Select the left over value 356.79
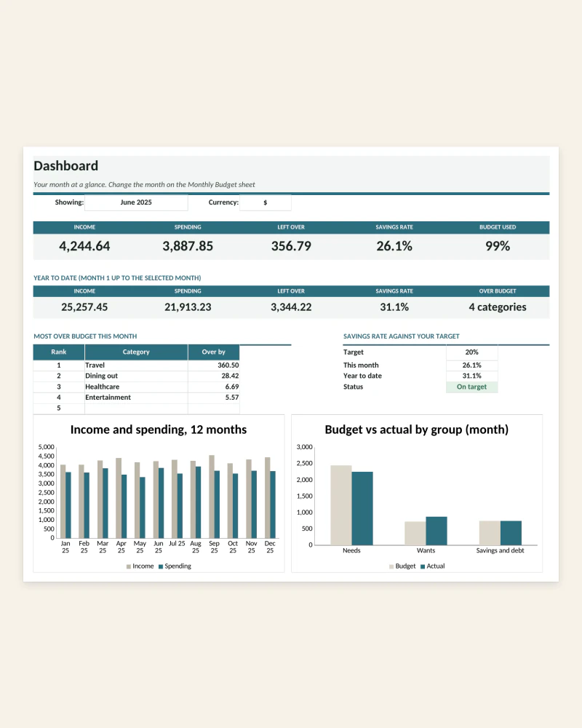This screenshot has height=728, width=582. (x=291, y=246)
